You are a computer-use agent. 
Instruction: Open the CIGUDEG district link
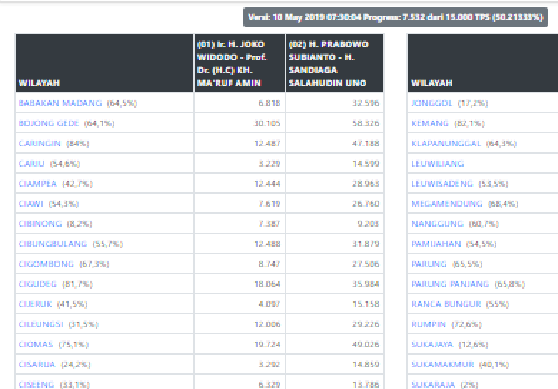pyautogui.click(x=37, y=284)
